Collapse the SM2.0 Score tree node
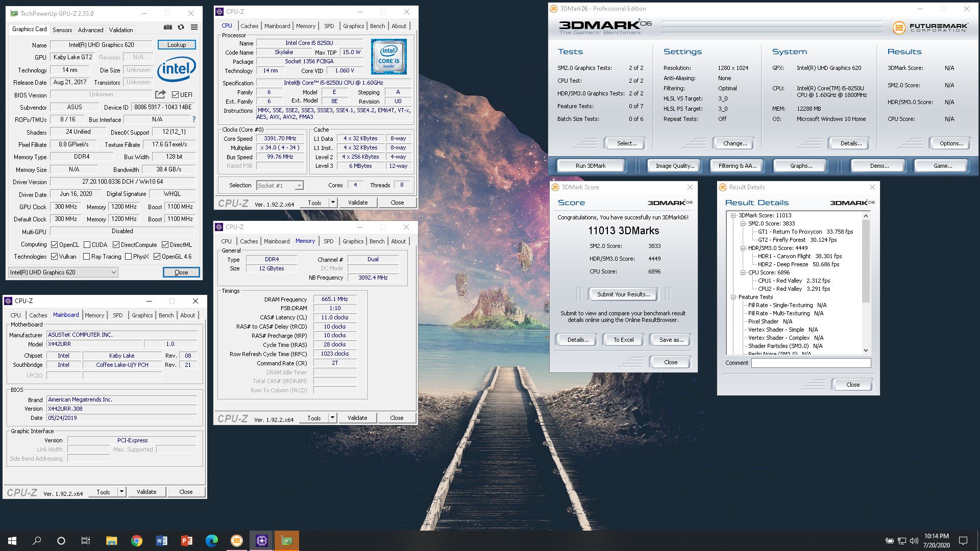Image resolution: width=980 pixels, height=551 pixels. [x=743, y=223]
